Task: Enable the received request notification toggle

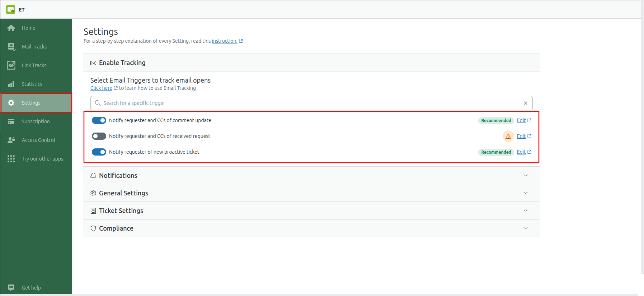Action: pyautogui.click(x=99, y=136)
